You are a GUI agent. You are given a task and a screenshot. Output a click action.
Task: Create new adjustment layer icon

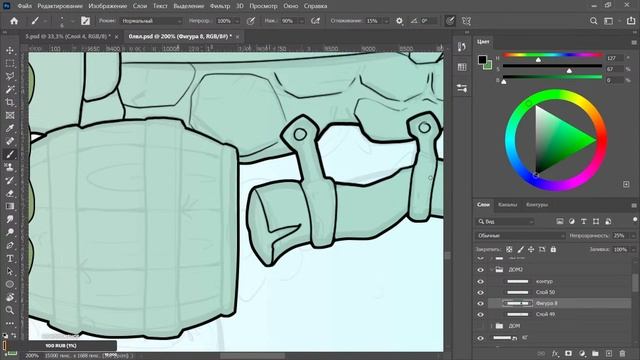coord(582,353)
